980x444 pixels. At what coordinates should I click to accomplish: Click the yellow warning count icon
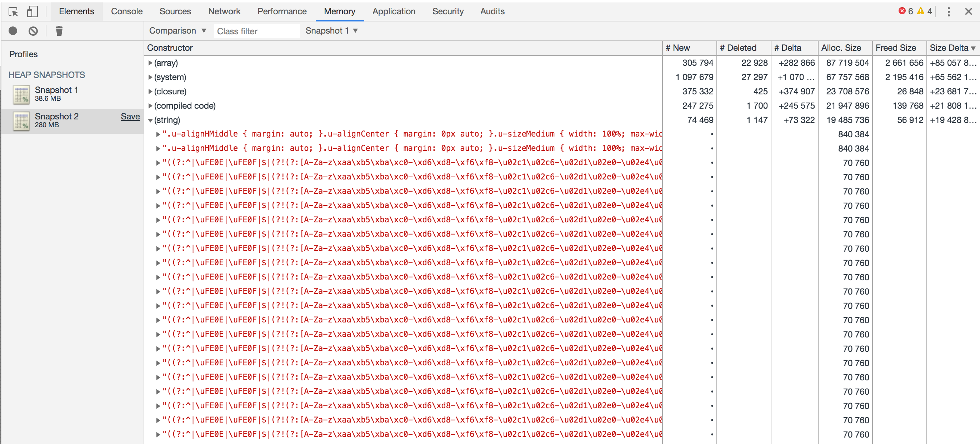(x=920, y=11)
